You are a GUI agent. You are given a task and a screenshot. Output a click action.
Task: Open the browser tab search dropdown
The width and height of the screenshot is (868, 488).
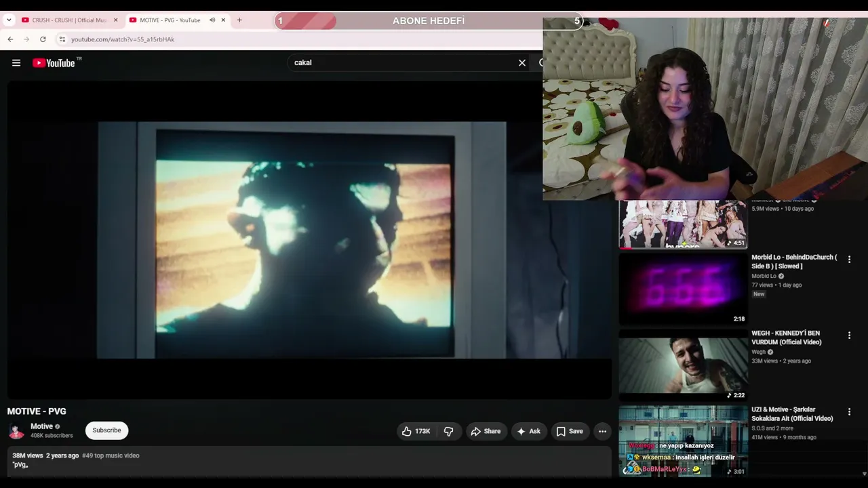tap(9, 20)
